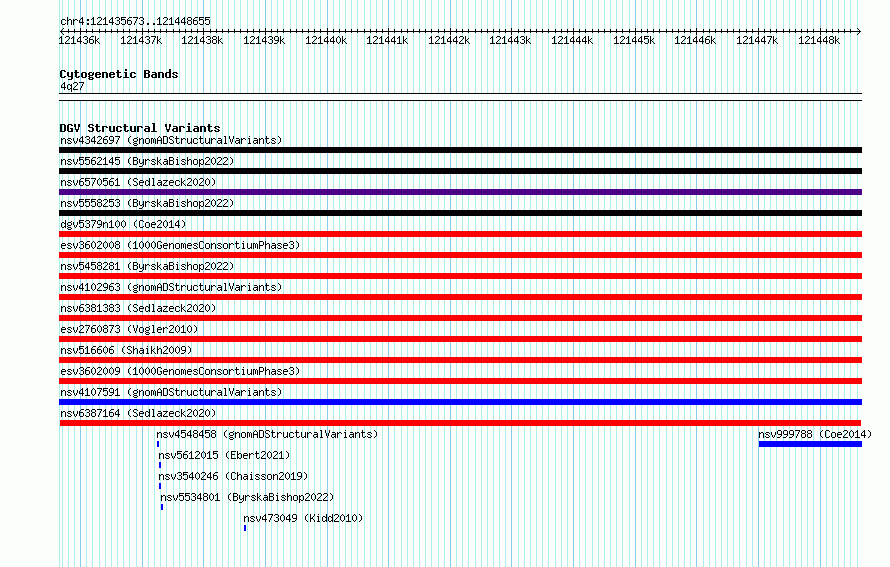The height and width of the screenshot is (567, 890).
Task: Click the 121446k ruler label
Action: [695, 40]
